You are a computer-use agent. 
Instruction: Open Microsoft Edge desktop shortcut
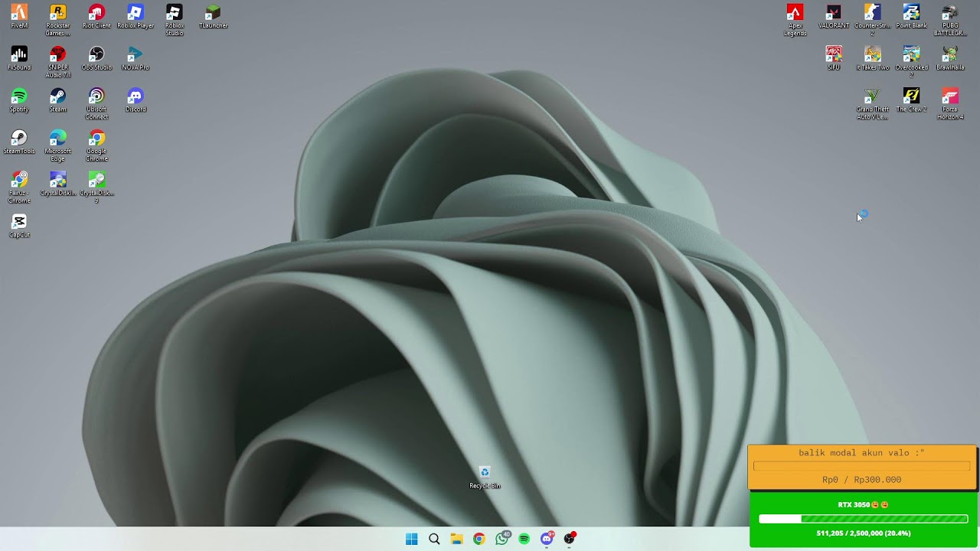pos(57,146)
